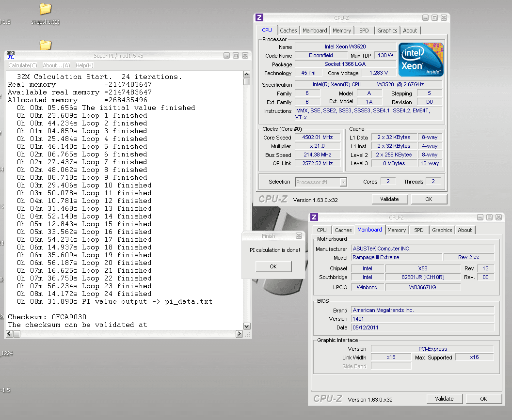Click the Checksum: 0FCA9030 line
The height and width of the screenshot is (420, 512).
[47, 317]
